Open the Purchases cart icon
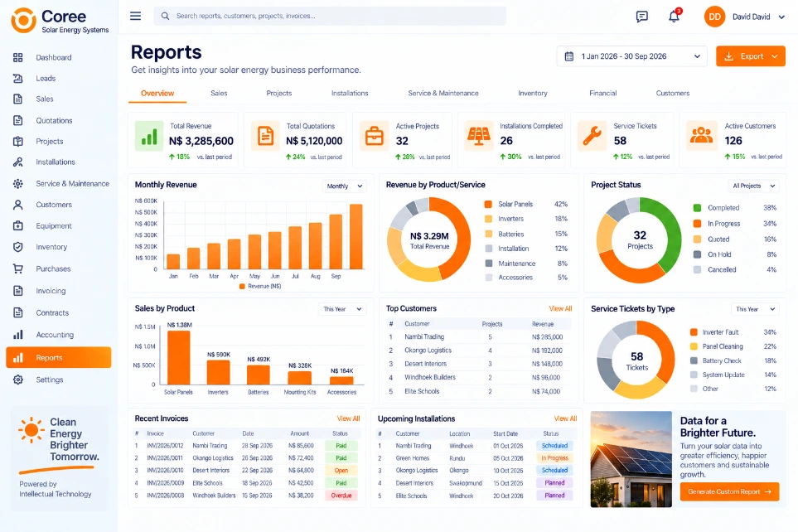Viewport: 798px width, 532px height. pos(17,268)
